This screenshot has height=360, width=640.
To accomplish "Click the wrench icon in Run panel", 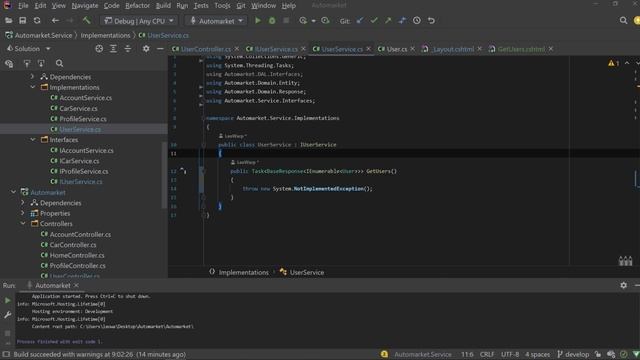I will (x=7, y=315).
